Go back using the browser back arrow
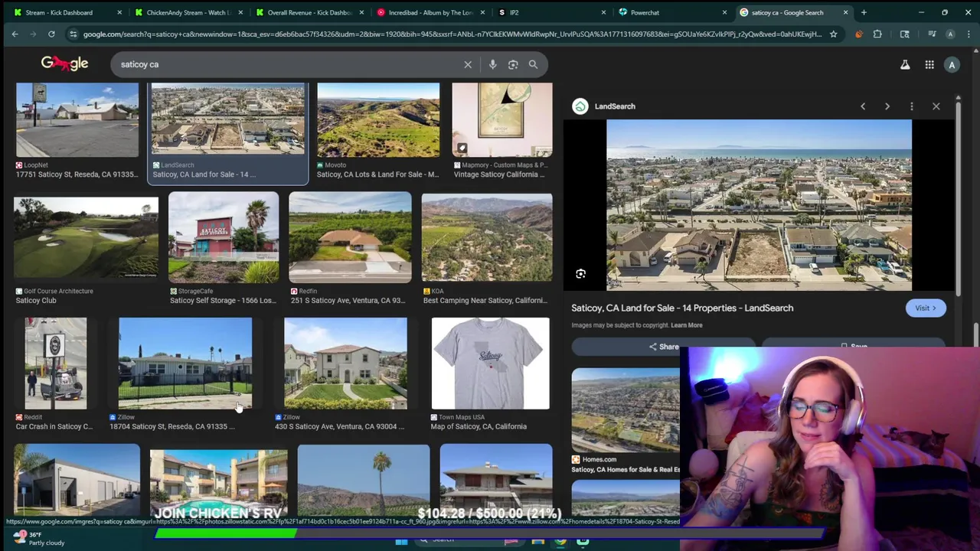 pos(15,34)
